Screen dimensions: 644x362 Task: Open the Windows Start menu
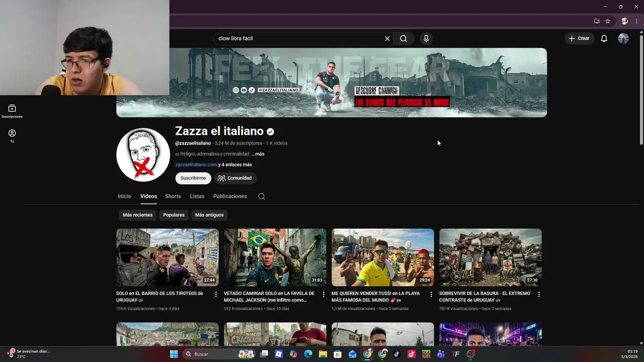pyautogui.click(x=174, y=354)
